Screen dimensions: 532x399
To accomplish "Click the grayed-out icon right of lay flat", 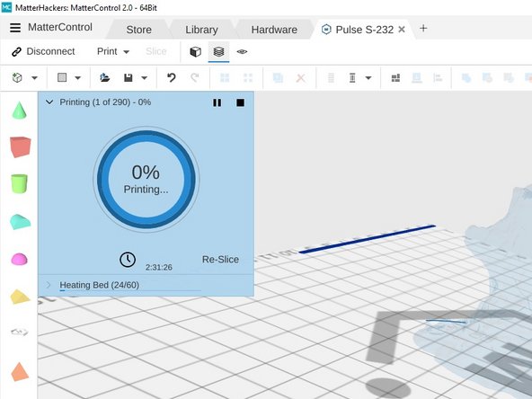I will pos(438,78).
